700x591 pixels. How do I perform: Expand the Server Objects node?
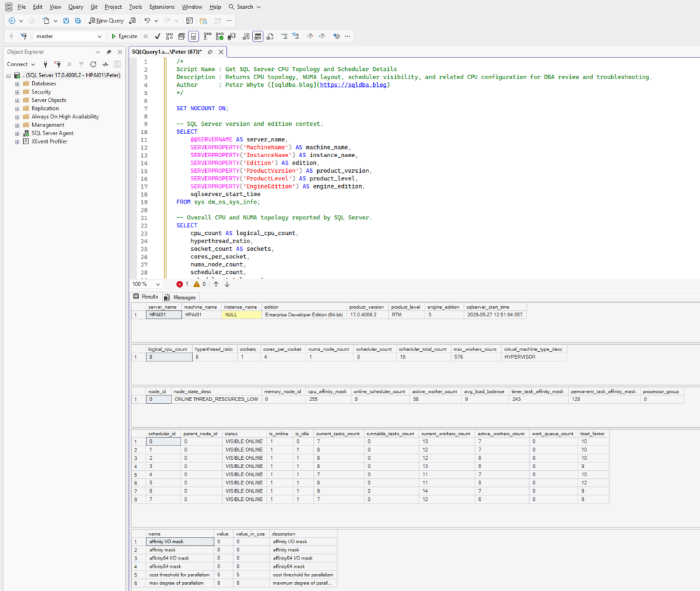pyautogui.click(x=17, y=100)
